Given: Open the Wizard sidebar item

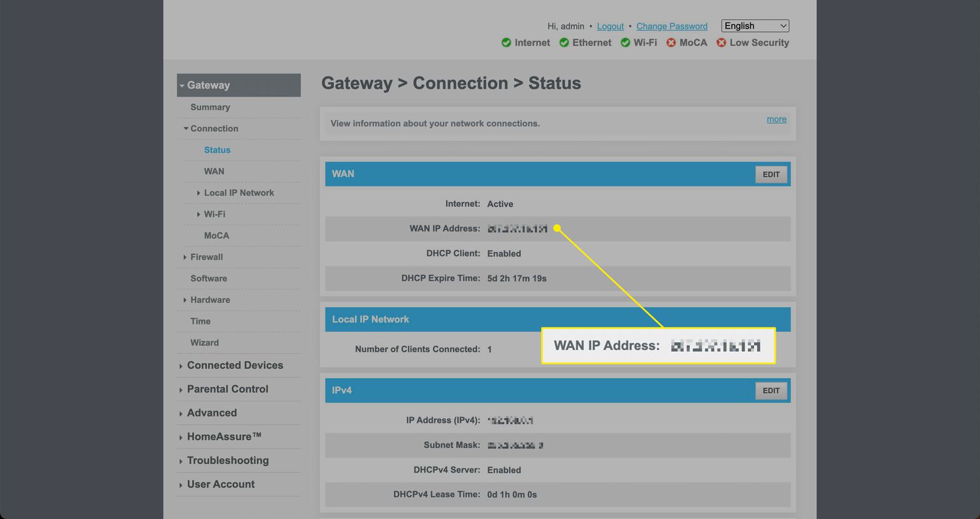Looking at the screenshot, I should pyautogui.click(x=204, y=343).
